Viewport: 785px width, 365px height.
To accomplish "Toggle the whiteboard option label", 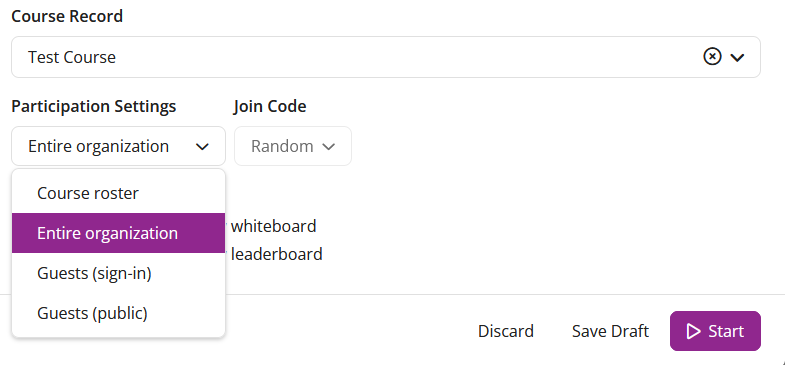I will 274,226.
